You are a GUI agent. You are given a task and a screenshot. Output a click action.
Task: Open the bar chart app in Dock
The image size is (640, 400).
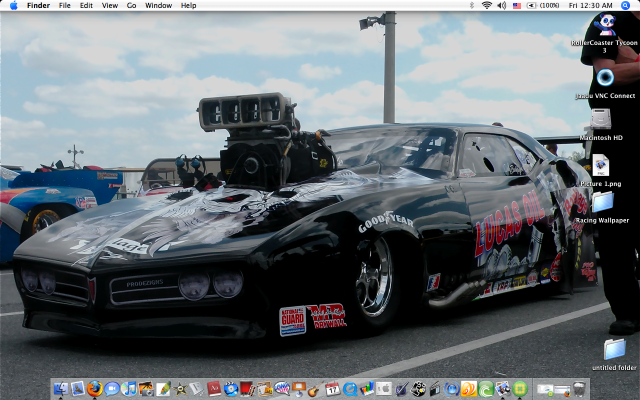point(367,389)
